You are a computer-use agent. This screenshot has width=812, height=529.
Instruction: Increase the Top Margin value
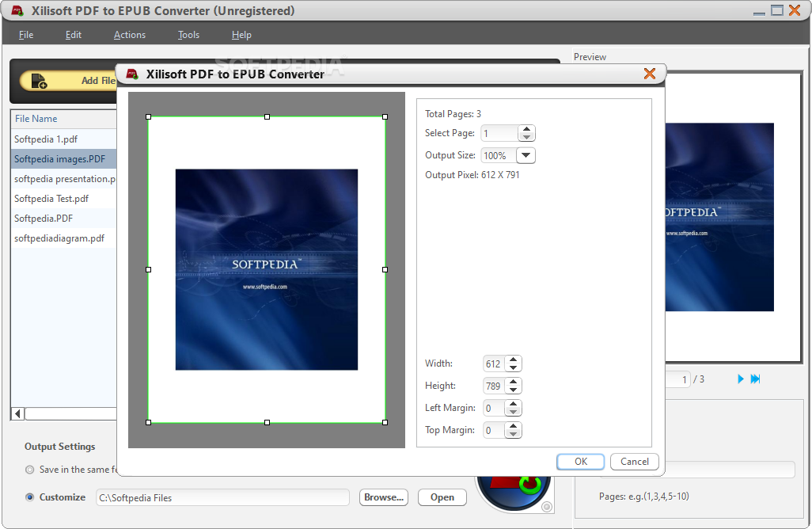[513, 426]
